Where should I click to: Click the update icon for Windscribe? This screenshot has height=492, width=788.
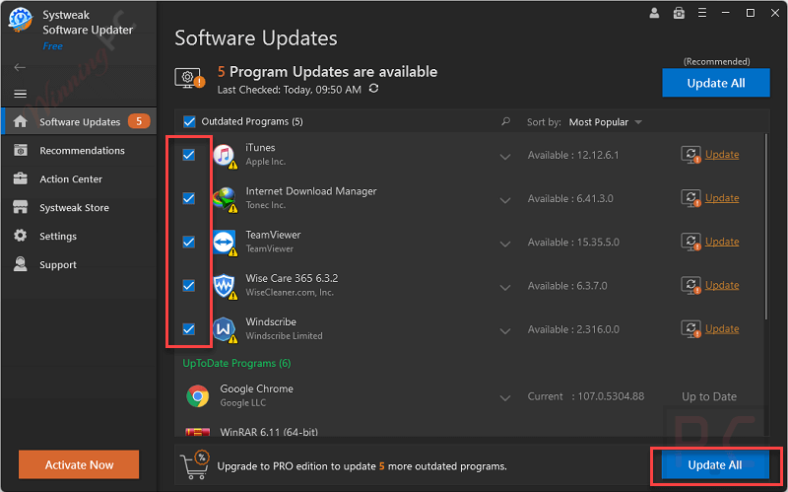691,329
